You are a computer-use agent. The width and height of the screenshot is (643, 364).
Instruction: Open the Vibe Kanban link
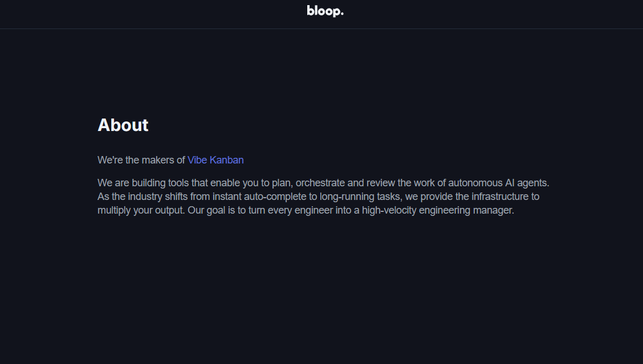tap(215, 160)
